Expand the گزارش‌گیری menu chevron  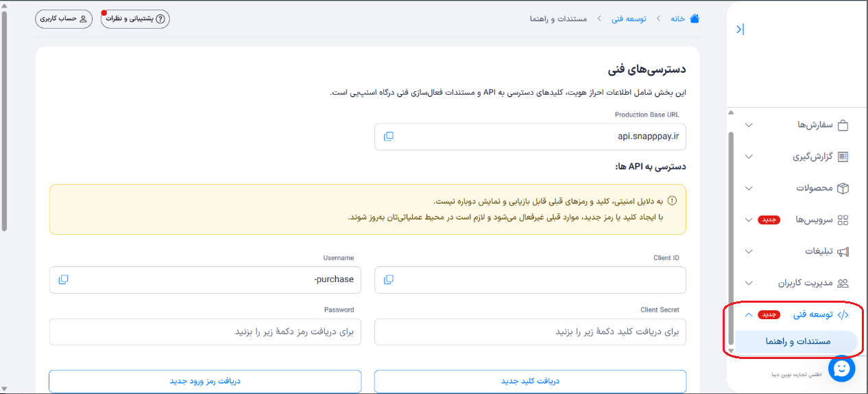click(x=749, y=157)
